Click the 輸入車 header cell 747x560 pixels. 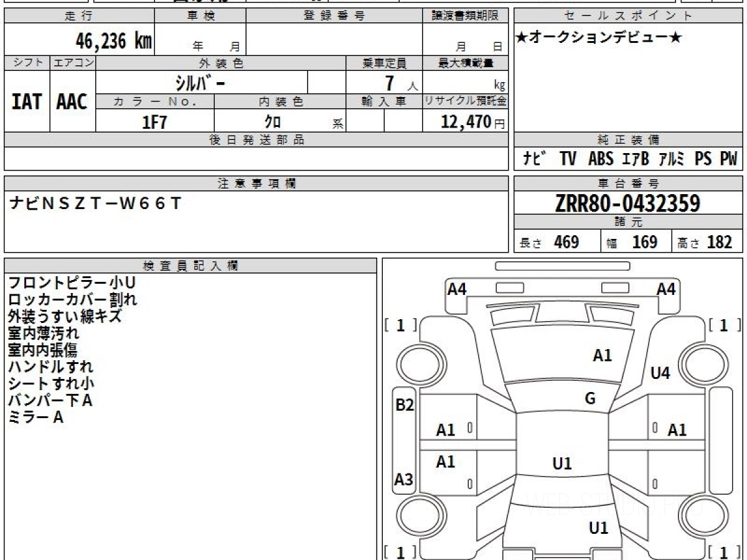(384, 102)
